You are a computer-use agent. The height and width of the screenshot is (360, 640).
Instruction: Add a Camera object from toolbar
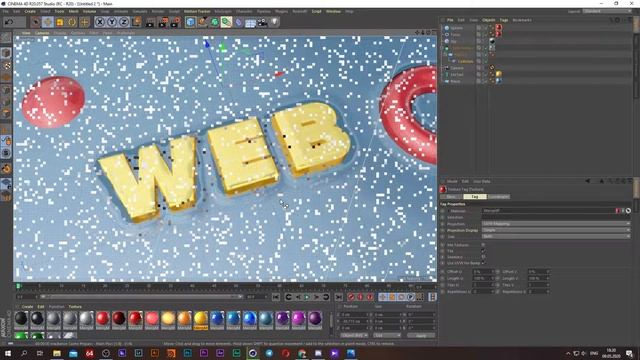(x=262, y=22)
